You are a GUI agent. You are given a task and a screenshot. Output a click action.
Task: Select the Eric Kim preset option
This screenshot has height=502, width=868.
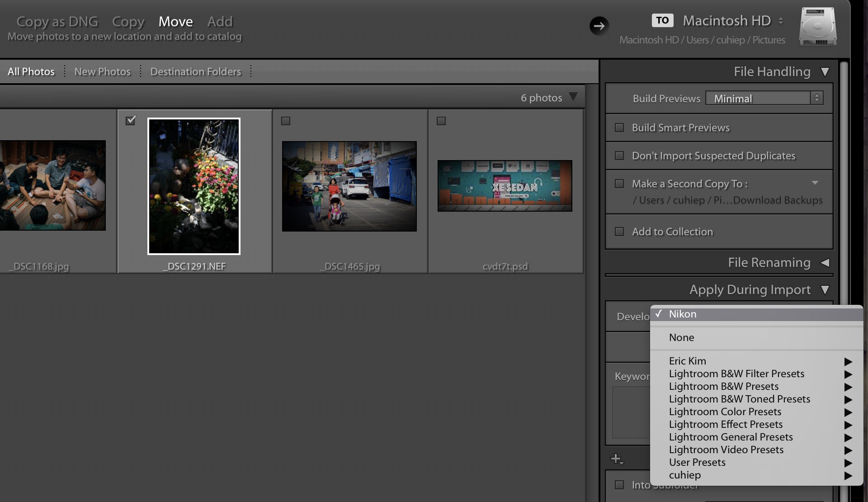[688, 360]
